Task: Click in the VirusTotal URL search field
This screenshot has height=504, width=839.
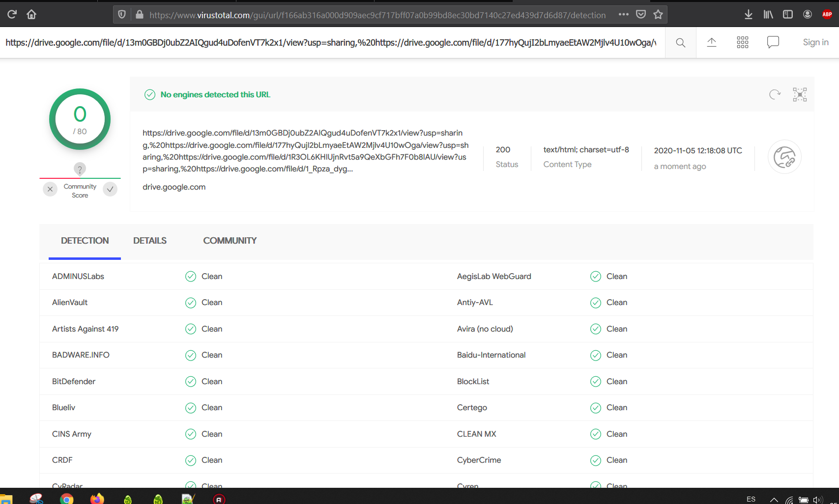Action: (331, 43)
